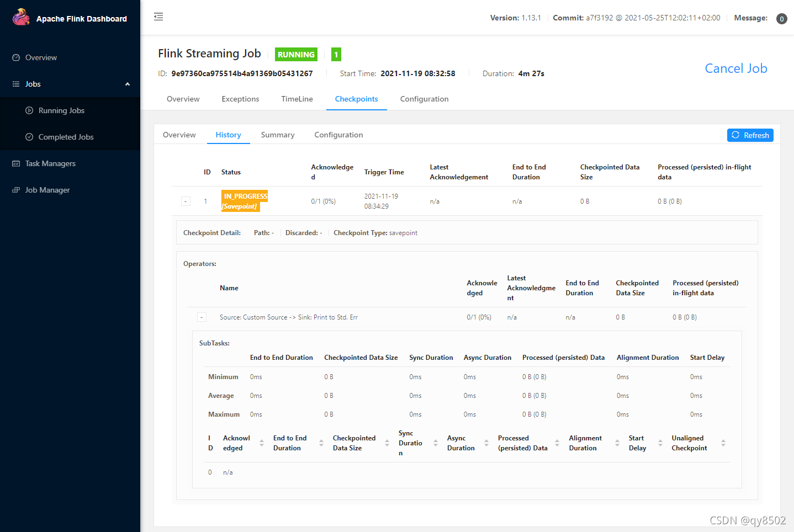
Task: Click the message count badge showing 0
Action: (x=782, y=19)
